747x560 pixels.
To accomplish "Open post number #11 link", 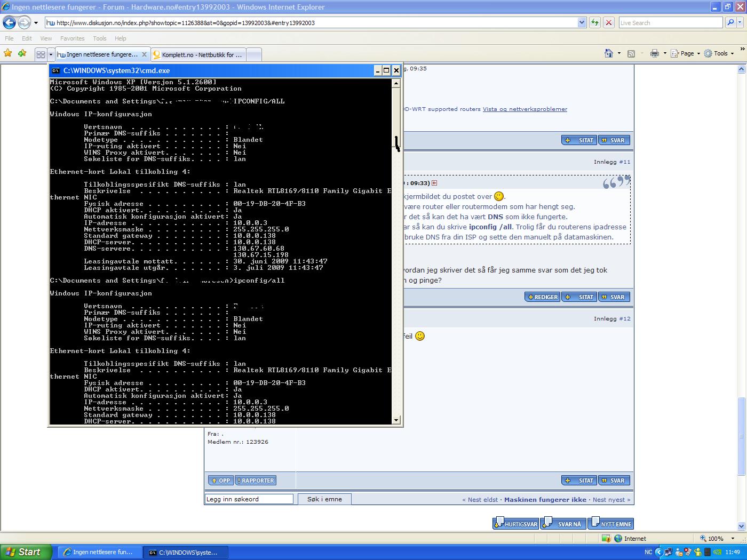I will (624, 162).
